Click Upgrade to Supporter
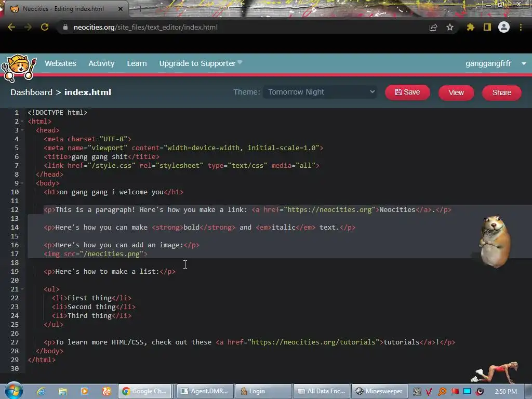532x399 pixels. coord(201,63)
